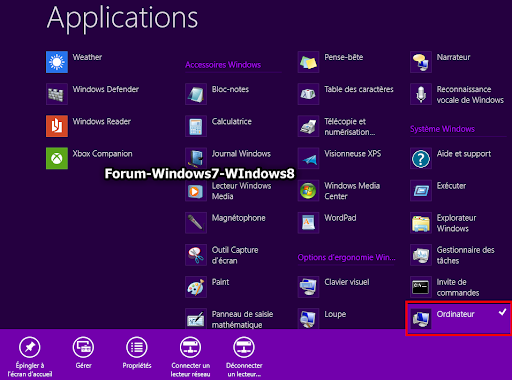The height and width of the screenshot is (380, 512).
Task: Click the Magnétophone label
Action: click(239, 218)
